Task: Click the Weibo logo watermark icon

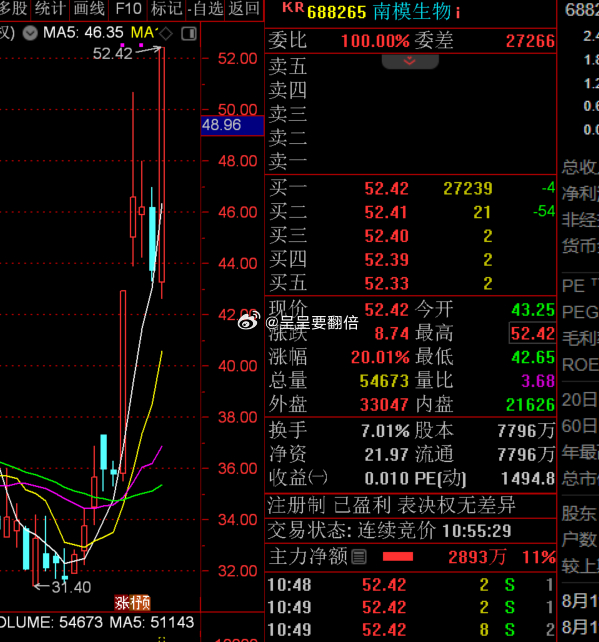Action: click(249, 322)
